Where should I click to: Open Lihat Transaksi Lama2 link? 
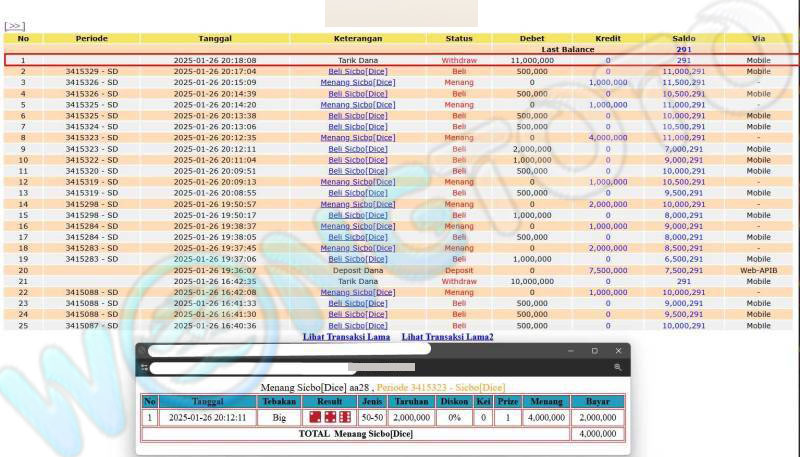[x=447, y=337]
